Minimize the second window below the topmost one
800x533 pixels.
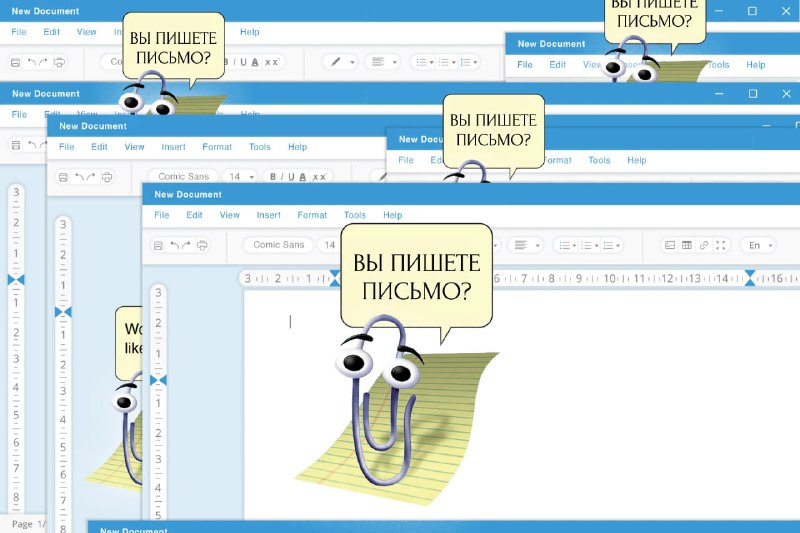click(x=719, y=94)
